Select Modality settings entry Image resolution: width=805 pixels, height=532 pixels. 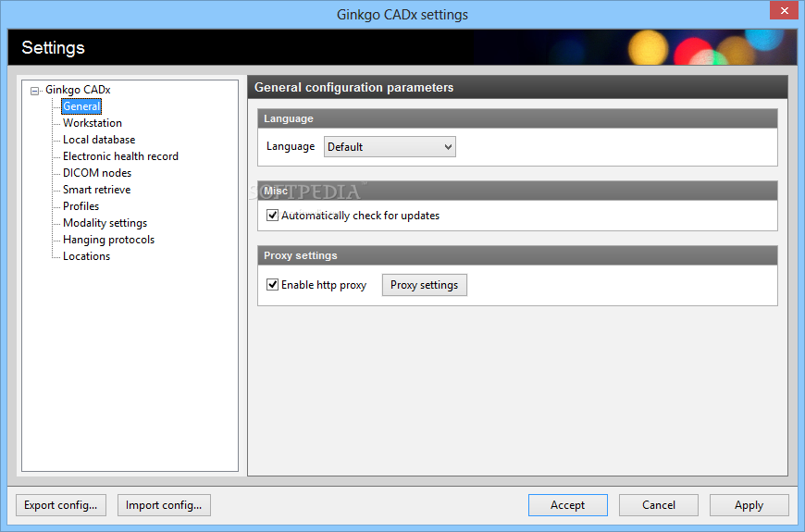pos(105,223)
